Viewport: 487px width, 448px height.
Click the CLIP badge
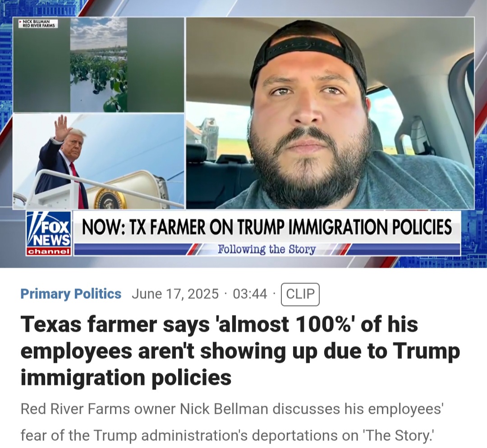pyautogui.click(x=300, y=294)
